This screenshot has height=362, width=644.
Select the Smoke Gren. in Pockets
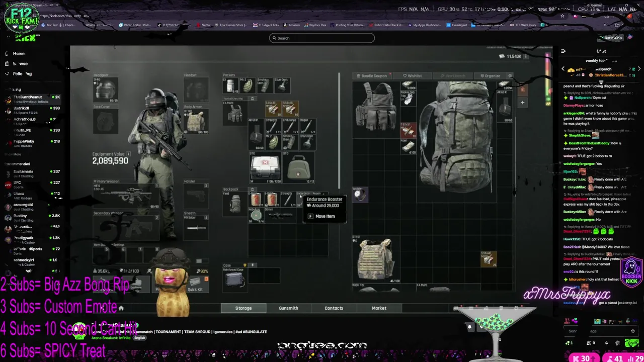point(264,85)
